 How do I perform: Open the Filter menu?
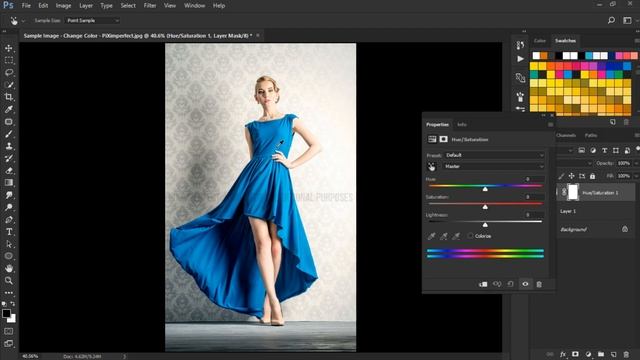coord(150,6)
